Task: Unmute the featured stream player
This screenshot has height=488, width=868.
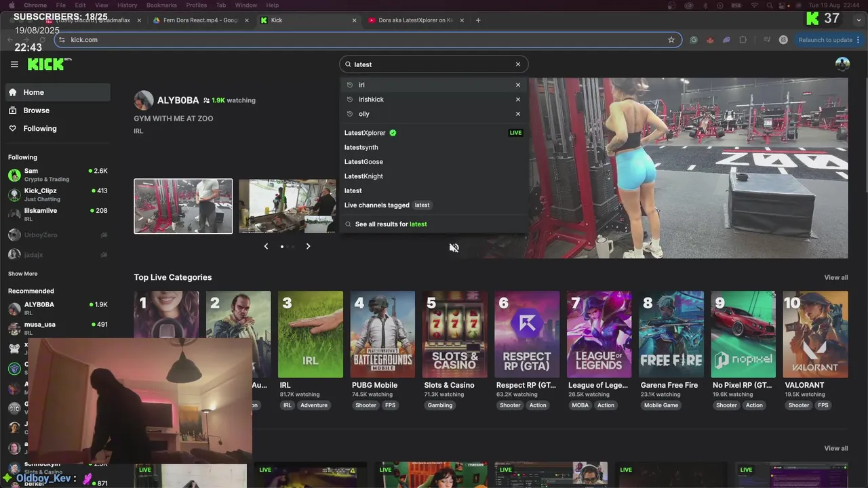Action: [454, 248]
